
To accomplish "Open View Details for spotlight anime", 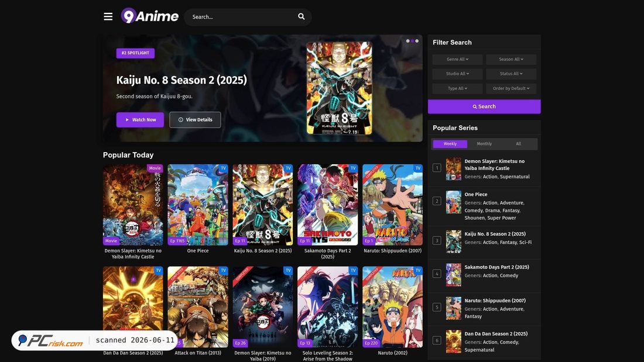I will (x=195, y=120).
